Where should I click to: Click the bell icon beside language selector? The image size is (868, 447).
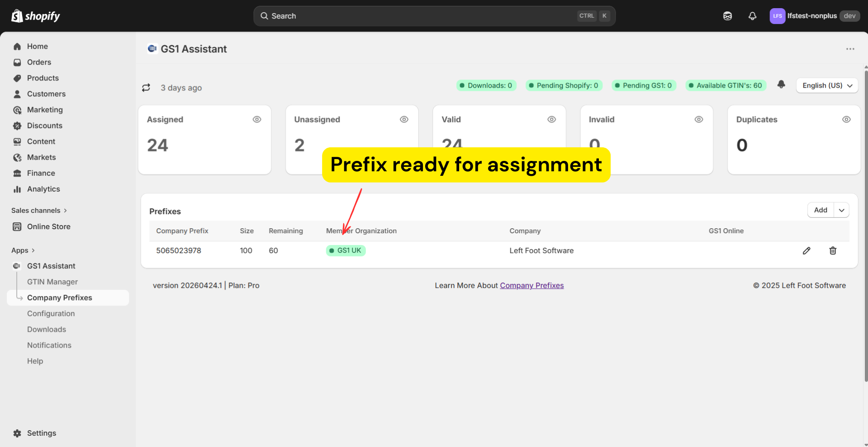click(x=781, y=85)
